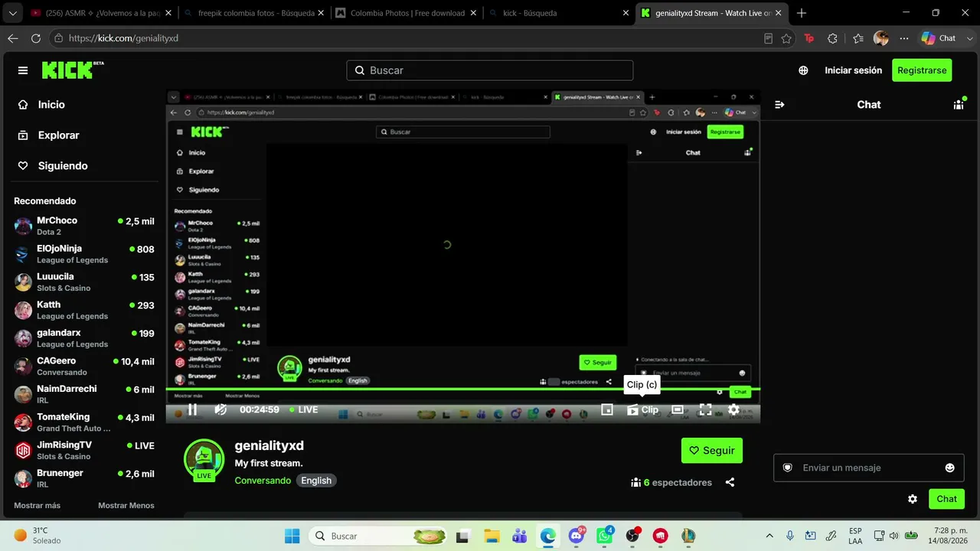Select the English language tag
Image resolution: width=980 pixels, height=551 pixels.
click(316, 481)
